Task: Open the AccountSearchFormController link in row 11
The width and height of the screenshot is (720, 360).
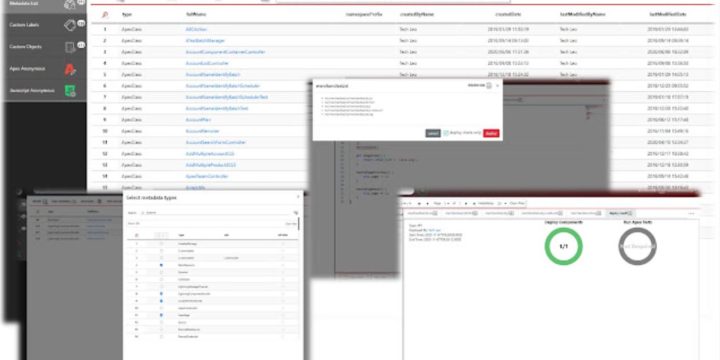Action: pos(216,142)
